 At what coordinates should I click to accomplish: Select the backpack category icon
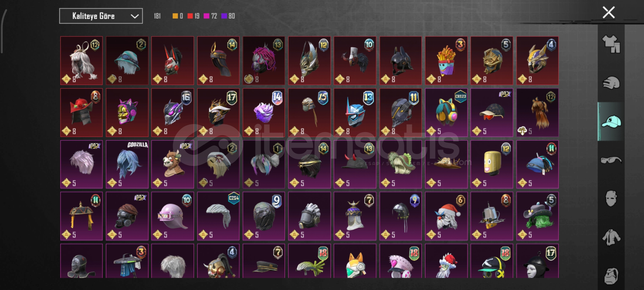pos(611,275)
